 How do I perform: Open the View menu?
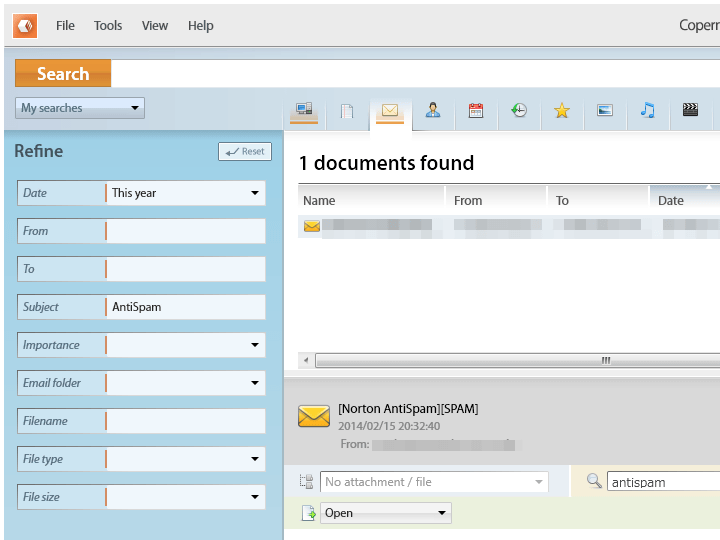coord(155,26)
